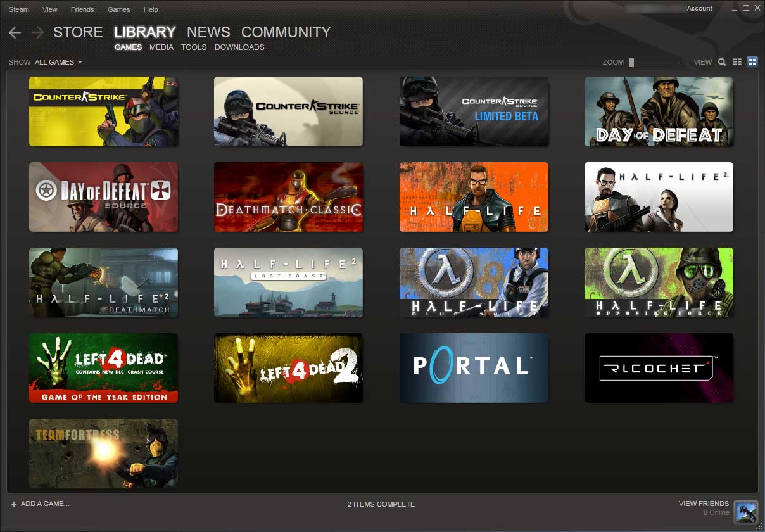Open the Steam menu

tap(19, 9)
